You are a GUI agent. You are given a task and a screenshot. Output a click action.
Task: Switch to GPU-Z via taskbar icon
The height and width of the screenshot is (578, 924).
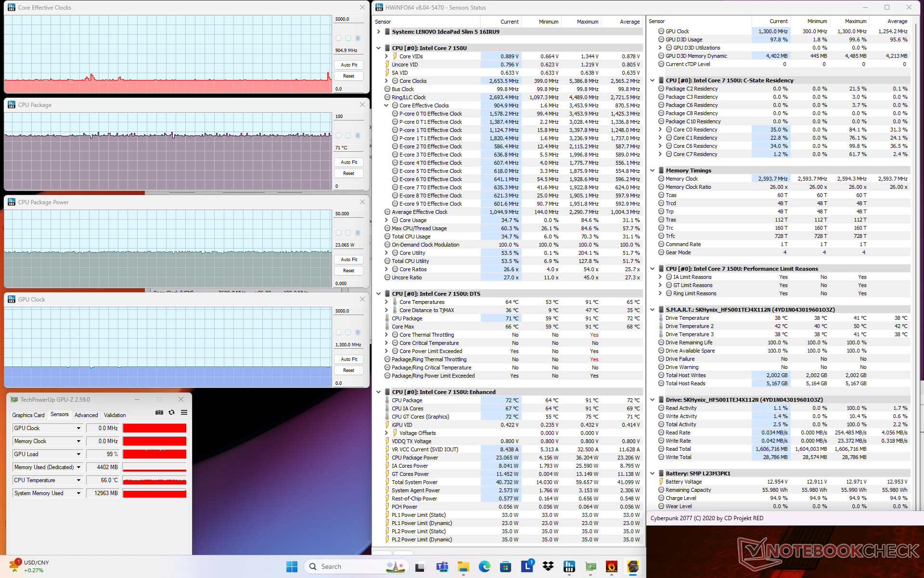(x=590, y=566)
